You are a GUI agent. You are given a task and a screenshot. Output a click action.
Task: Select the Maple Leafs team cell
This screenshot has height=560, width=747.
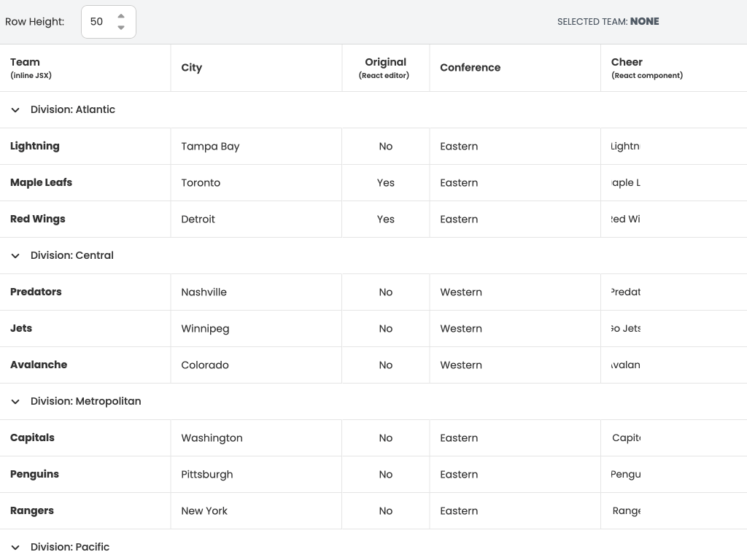[x=42, y=183]
